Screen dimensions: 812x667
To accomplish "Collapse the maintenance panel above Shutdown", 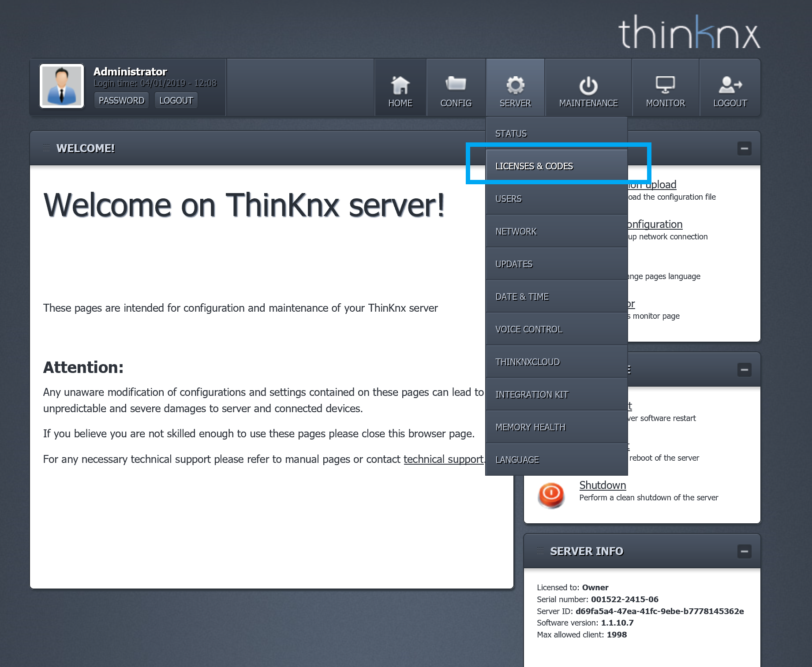I will point(744,369).
